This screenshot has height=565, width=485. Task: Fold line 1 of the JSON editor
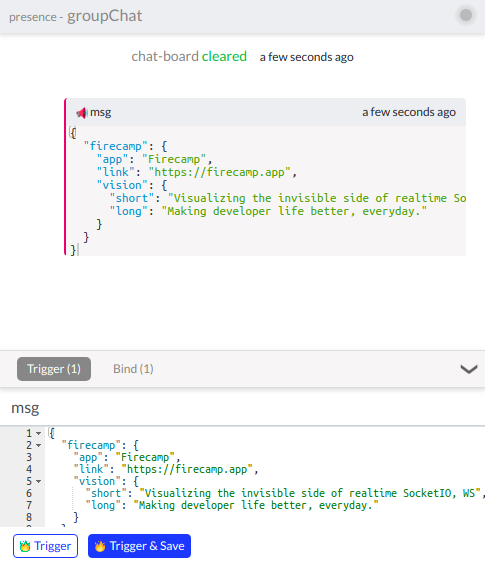pos(39,433)
